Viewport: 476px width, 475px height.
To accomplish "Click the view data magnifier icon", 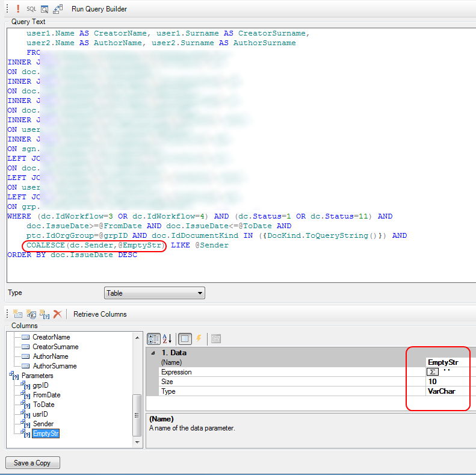I will (45, 10).
